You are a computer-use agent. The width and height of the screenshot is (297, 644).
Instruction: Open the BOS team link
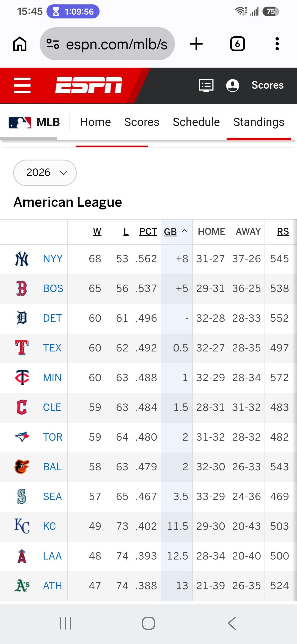click(x=53, y=288)
